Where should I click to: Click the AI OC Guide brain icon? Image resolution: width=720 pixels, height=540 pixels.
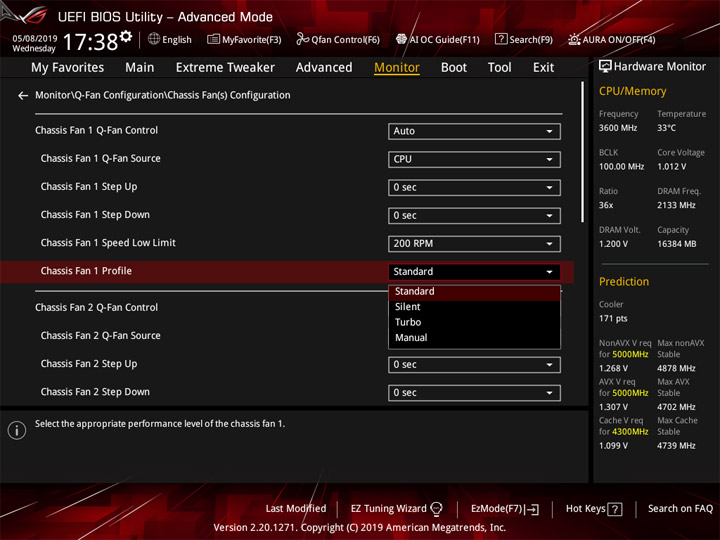[401, 39]
